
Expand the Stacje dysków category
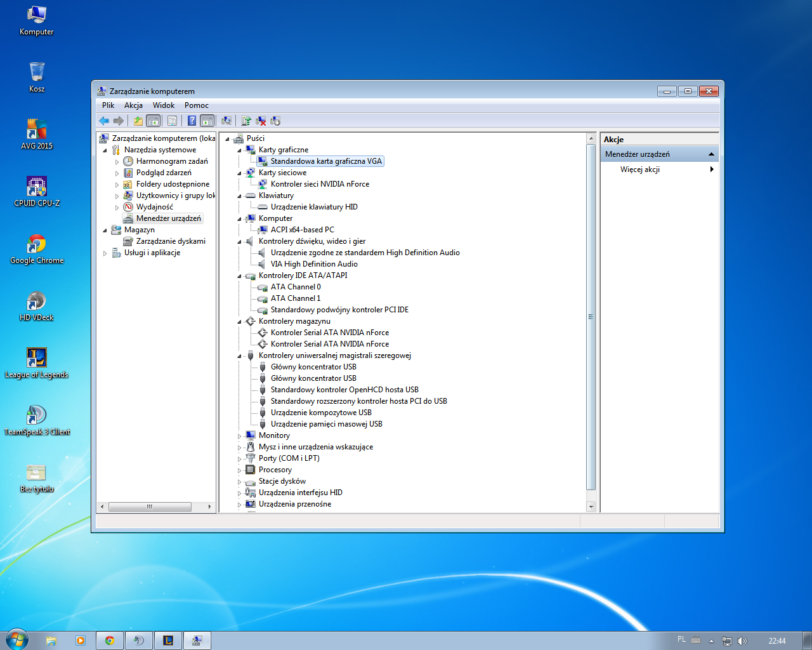[x=240, y=482]
